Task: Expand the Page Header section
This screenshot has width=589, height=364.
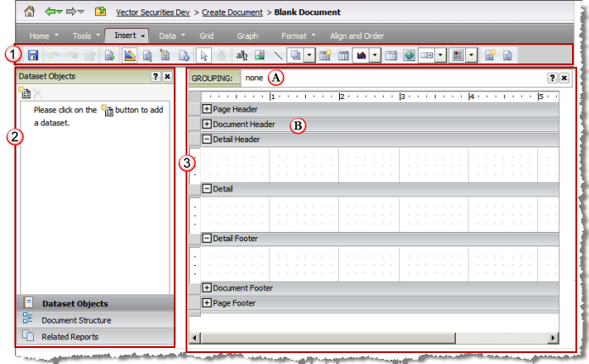Action: [207, 109]
